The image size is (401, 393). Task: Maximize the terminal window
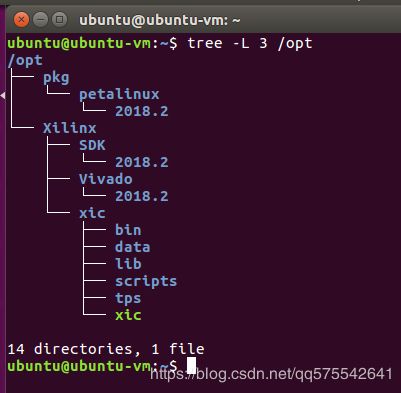coord(60,20)
